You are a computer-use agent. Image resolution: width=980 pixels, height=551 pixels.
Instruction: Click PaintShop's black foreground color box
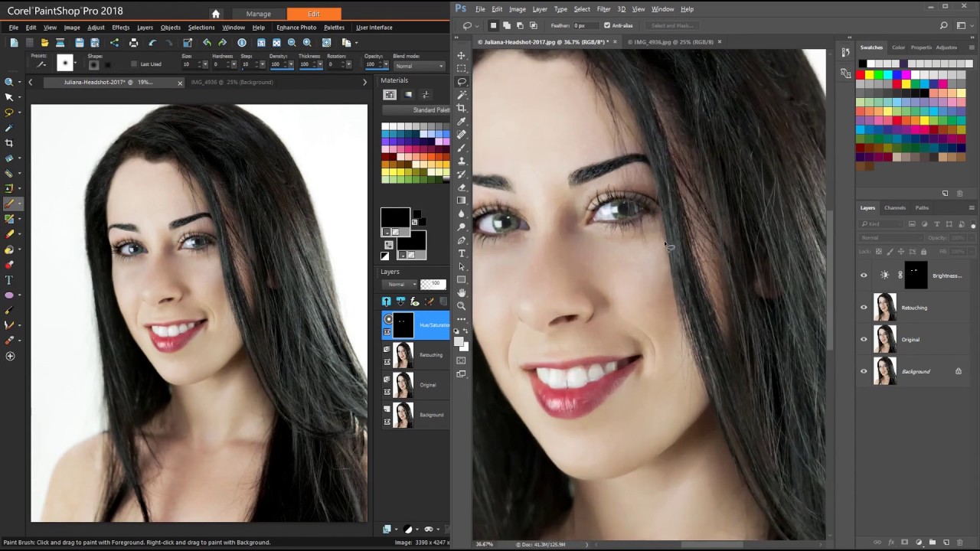click(395, 217)
